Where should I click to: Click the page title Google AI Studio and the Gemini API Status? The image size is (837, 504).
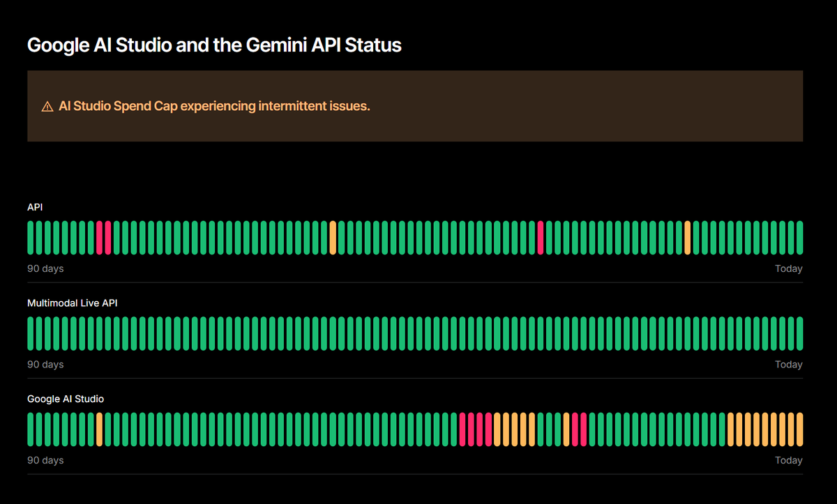[214, 45]
